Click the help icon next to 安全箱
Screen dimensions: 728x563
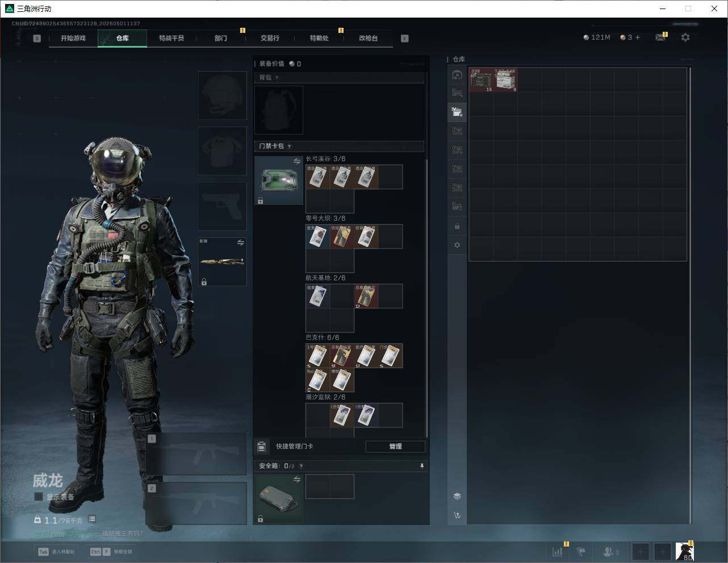301,466
